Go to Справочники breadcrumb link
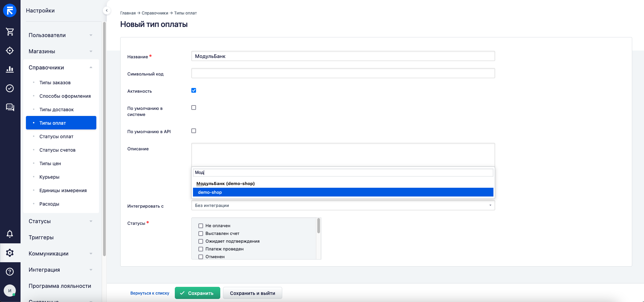This screenshot has height=302, width=644. point(155,13)
